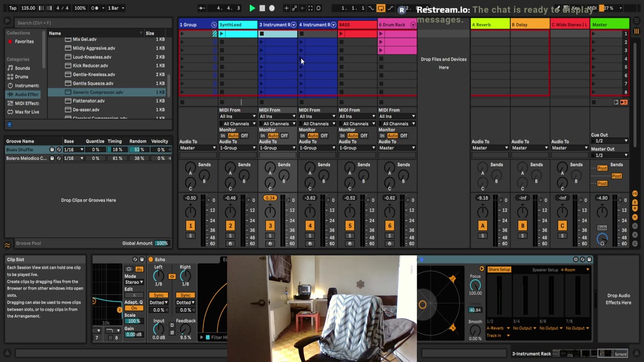Adjust Send A knob on track 4
This screenshot has width=644, height=362.
pyautogui.click(x=310, y=167)
